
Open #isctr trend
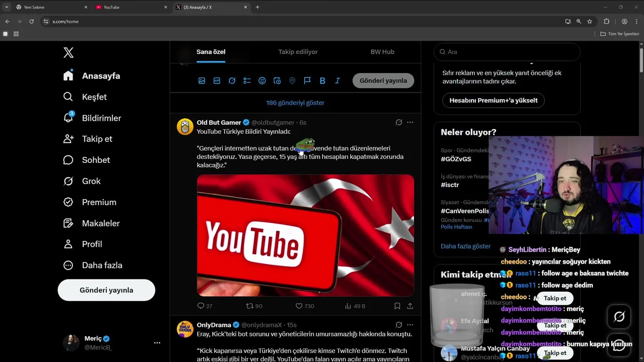pyautogui.click(x=450, y=185)
